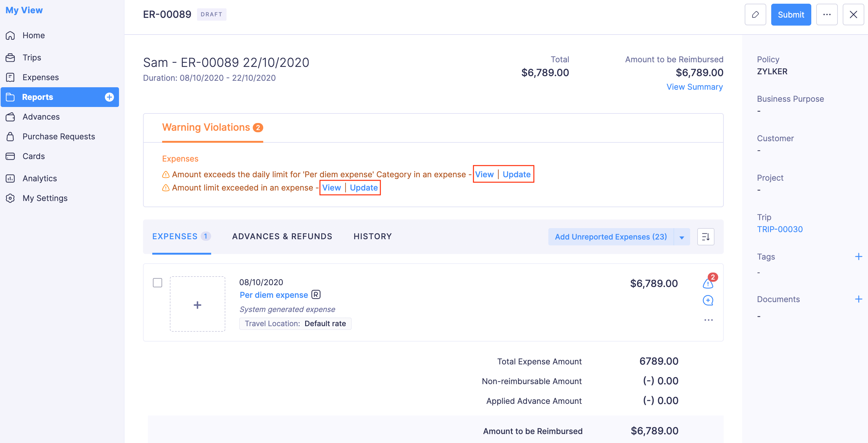The height and width of the screenshot is (443, 868).
Task: Go to Analytics in the sidebar
Action: 39,178
